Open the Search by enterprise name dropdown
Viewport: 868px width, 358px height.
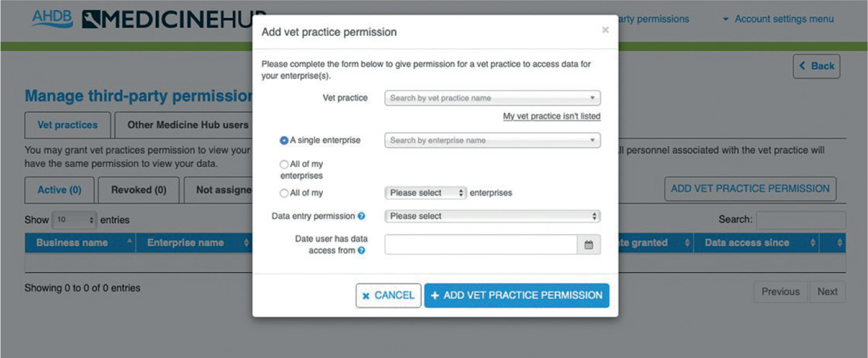click(x=493, y=140)
